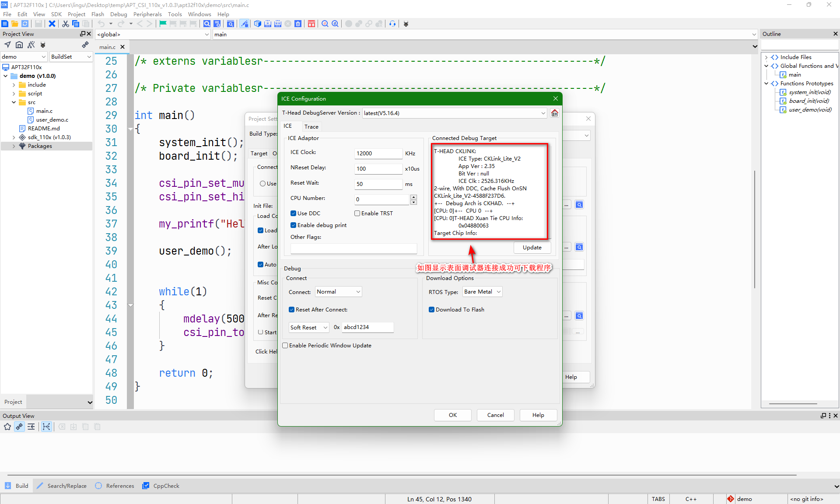Click Help in ICE Configuration dialog
The width and height of the screenshot is (840, 504).
click(x=538, y=415)
